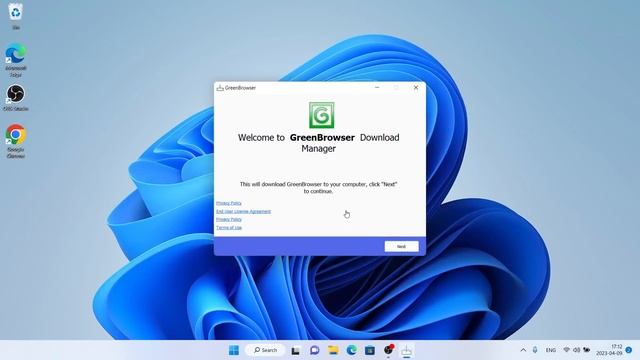
Task: Switch to OBS Studio in the taskbar
Action: pos(389,350)
